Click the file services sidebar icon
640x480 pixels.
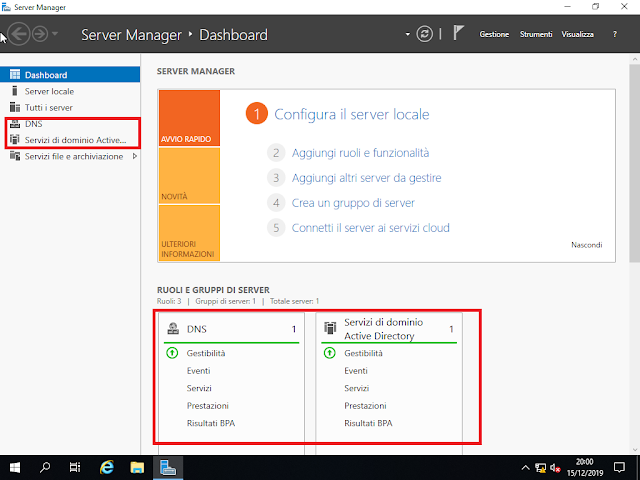click(x=15, y=156)
